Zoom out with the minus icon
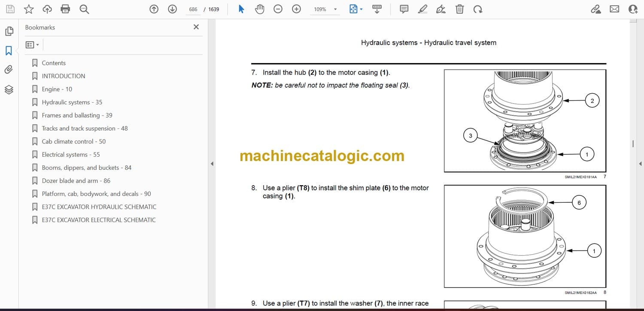644x311 pixels. click(x=278, y=9)
